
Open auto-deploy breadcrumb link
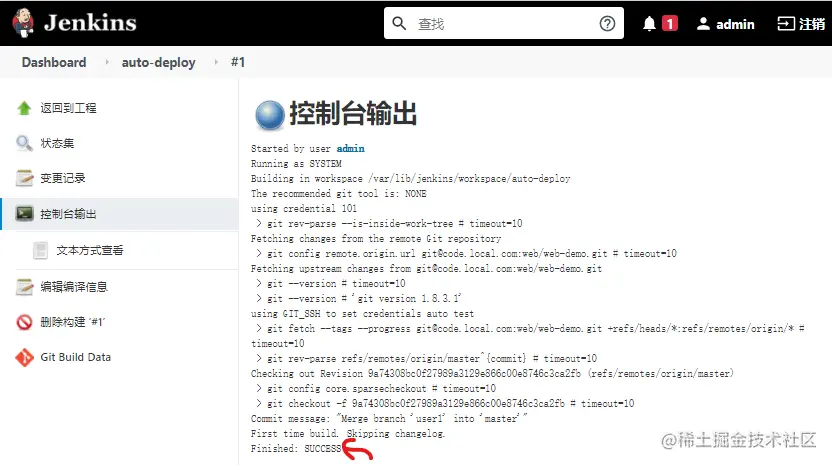pyautogui.click(x=159, y=63)
